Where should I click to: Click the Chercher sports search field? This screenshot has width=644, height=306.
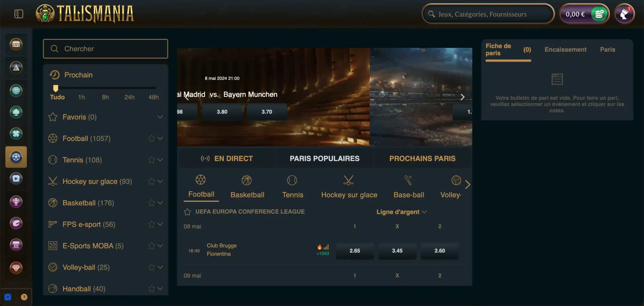(x=105, y=49)
